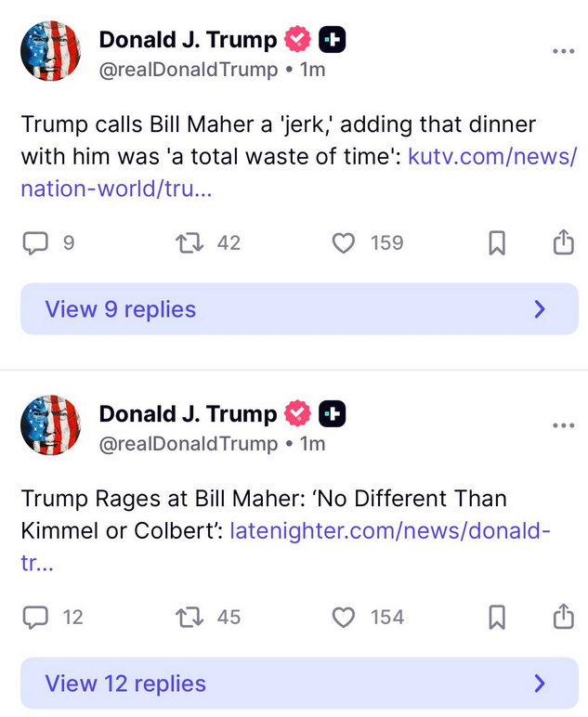Open three-dot menu on first post

pos(563,51)
